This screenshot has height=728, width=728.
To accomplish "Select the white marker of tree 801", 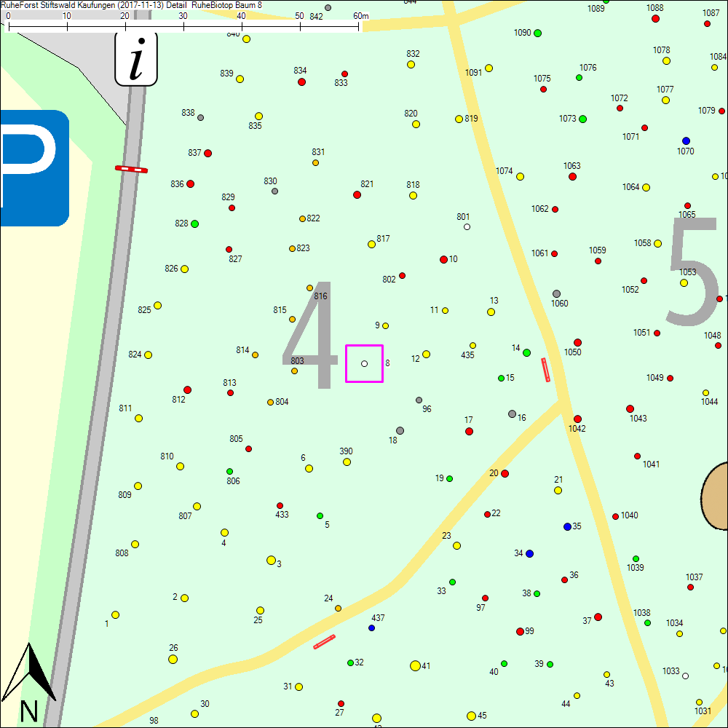I will point(467,226).
